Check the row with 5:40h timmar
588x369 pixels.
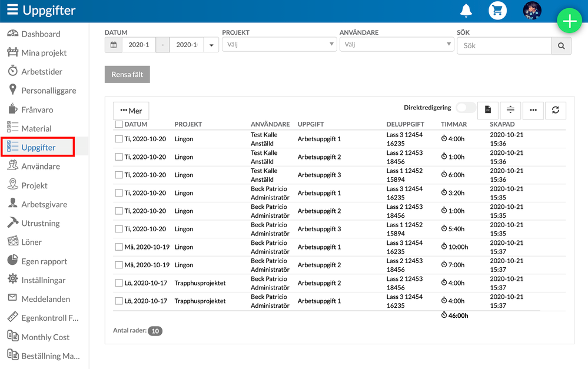point(119,229)
